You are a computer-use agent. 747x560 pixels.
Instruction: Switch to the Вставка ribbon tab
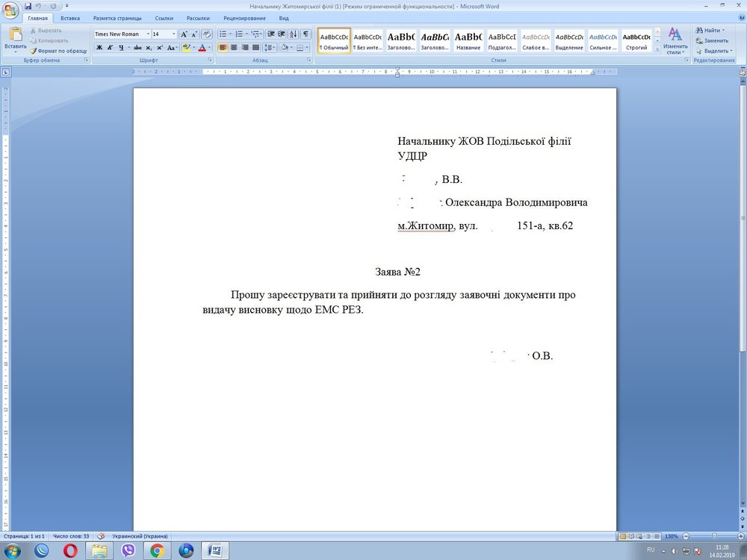coord(70,18)
